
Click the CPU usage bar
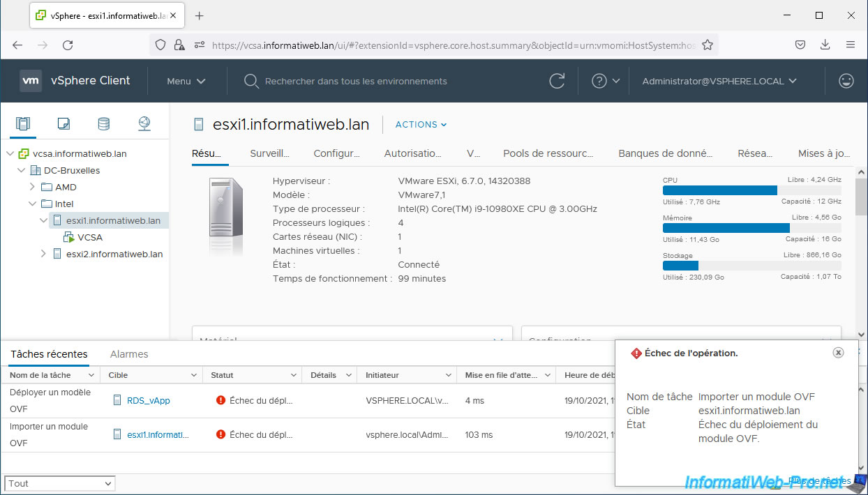click(751, 190)
